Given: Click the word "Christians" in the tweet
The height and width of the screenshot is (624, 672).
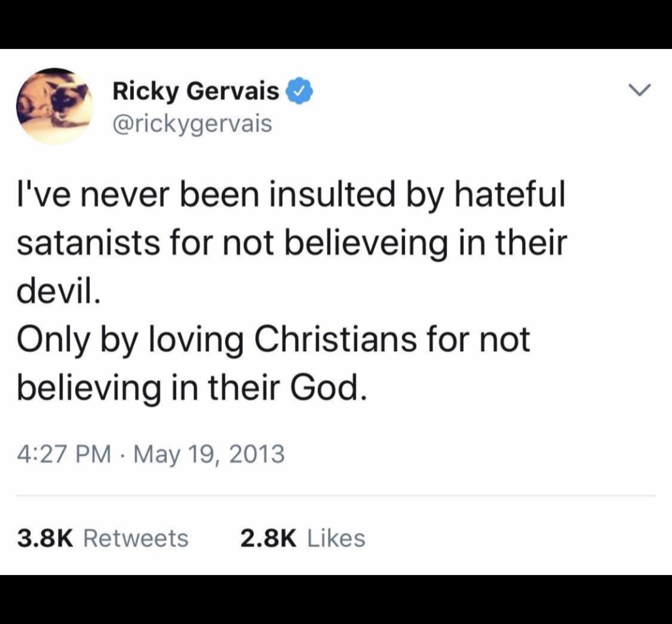Looking at the screenshot, I should pos(335,339).
